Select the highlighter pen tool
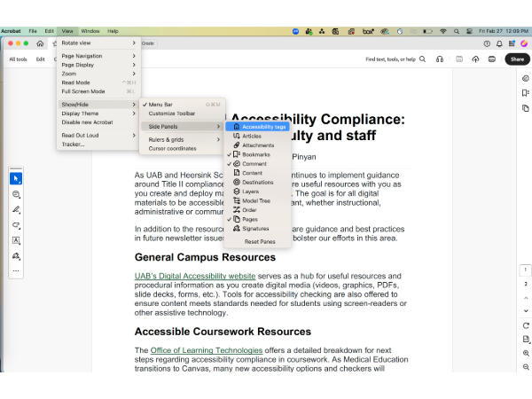Screen dimensions: 532x399 16,209
